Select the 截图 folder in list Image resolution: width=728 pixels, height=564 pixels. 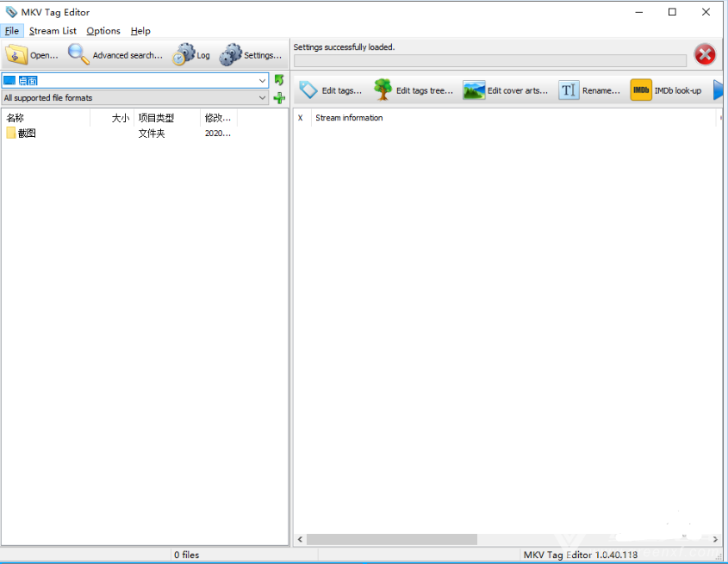click(27, 133)
